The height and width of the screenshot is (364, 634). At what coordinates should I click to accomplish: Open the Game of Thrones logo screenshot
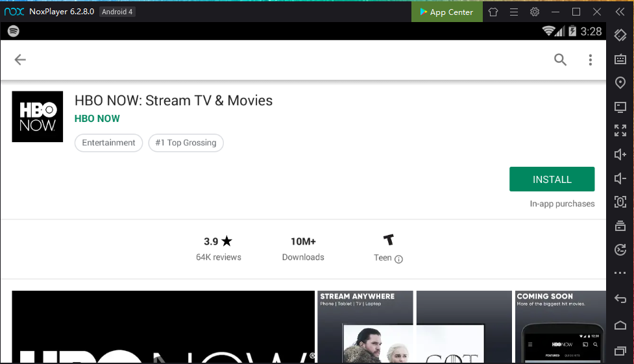464,327
